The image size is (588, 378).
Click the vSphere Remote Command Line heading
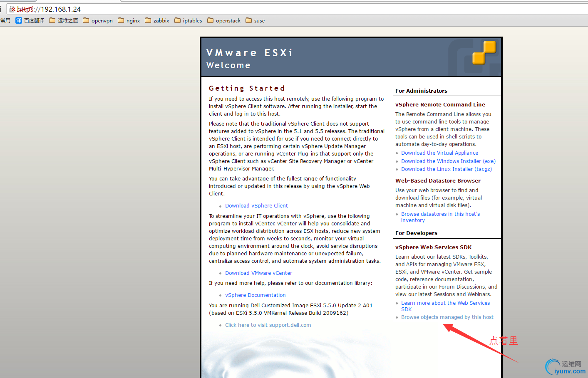click(x=440, y=105)
